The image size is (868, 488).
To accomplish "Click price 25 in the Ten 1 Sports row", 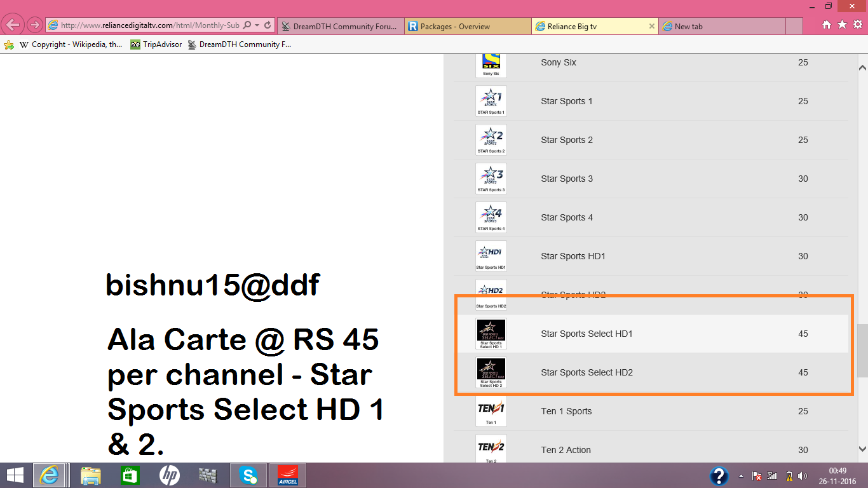I will (x=803, y=411).
